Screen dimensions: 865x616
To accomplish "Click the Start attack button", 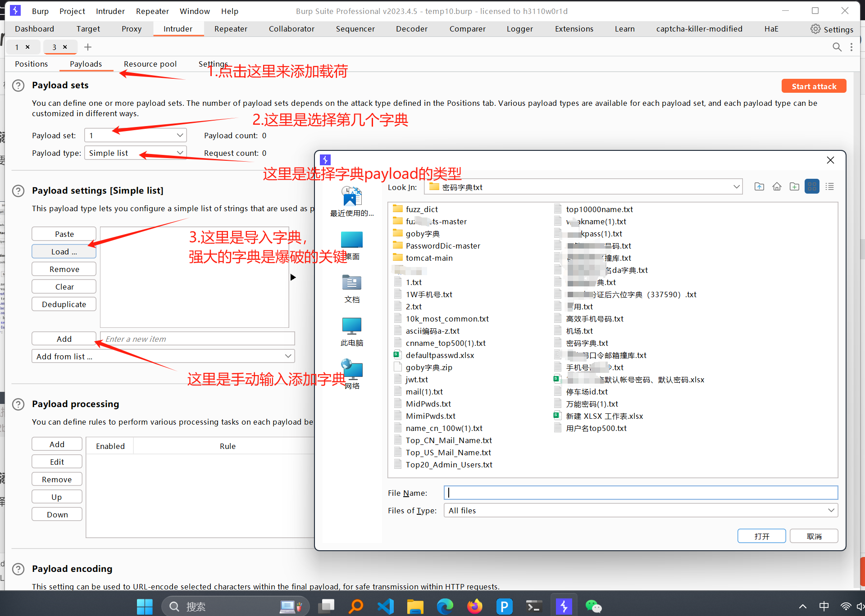I will pos(814,86).
